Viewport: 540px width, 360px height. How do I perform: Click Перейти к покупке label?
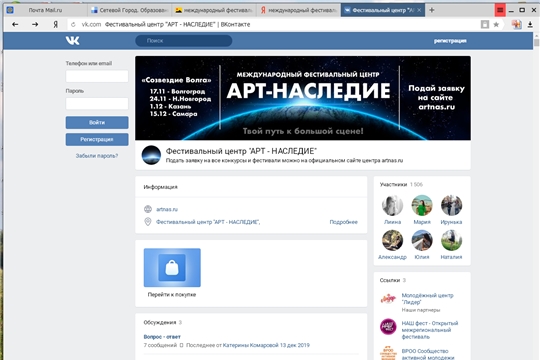click(172, 295)
